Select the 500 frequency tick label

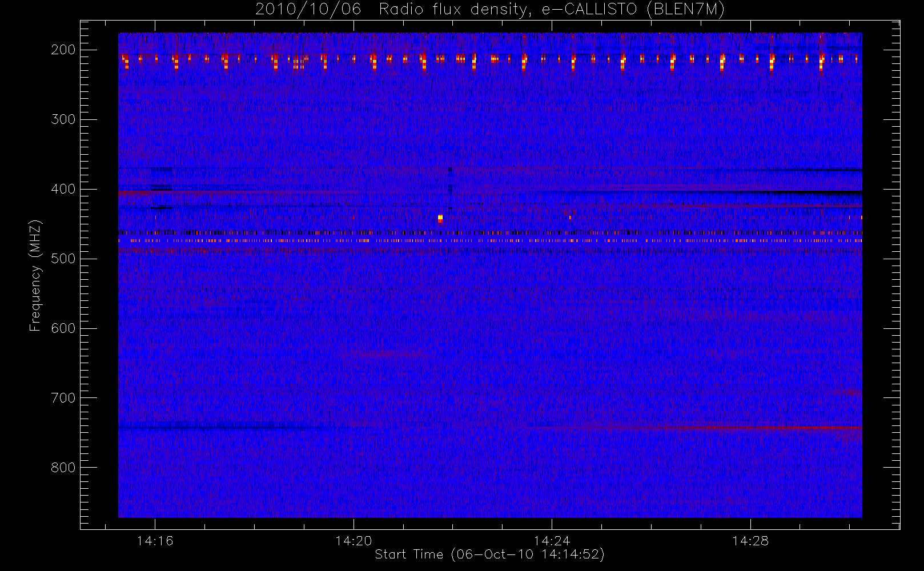(63, 259)
